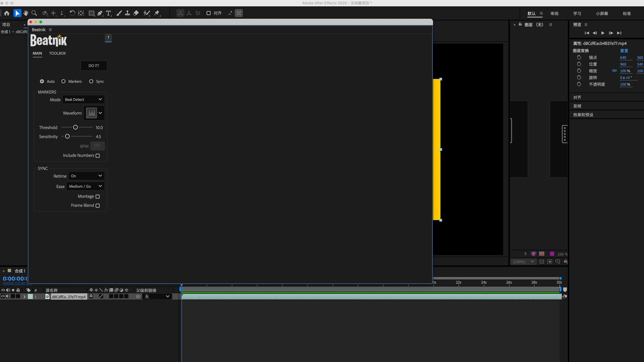Screen dimensions: 644x362
Task: Enable the Include Numbers checkbox
Action: pyautogui.click(x=98, y=156)
